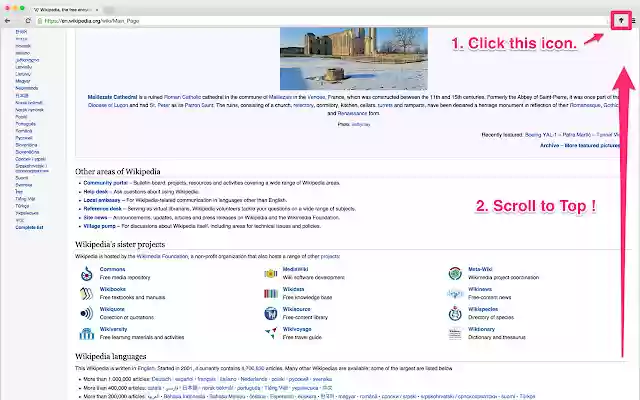Screen dimensions: 640x400
Task: Open the Wikinews text link
Action: click(480, 289)
